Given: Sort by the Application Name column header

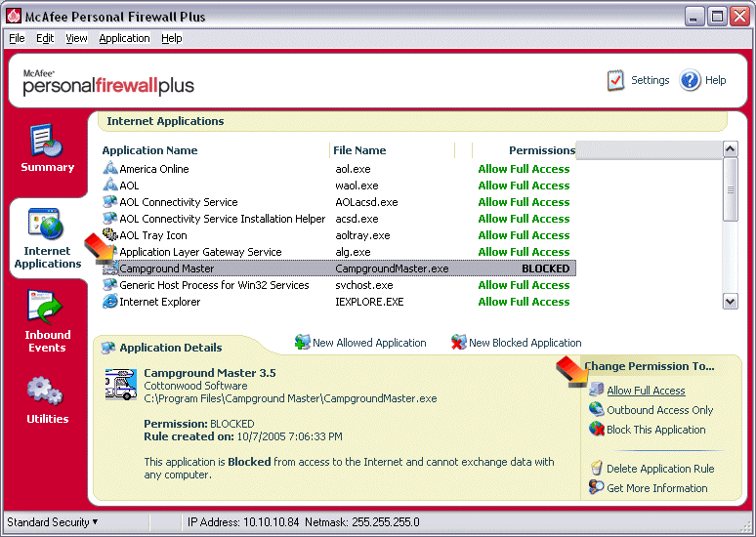Looking at the screenshot, I should point(150,150).
